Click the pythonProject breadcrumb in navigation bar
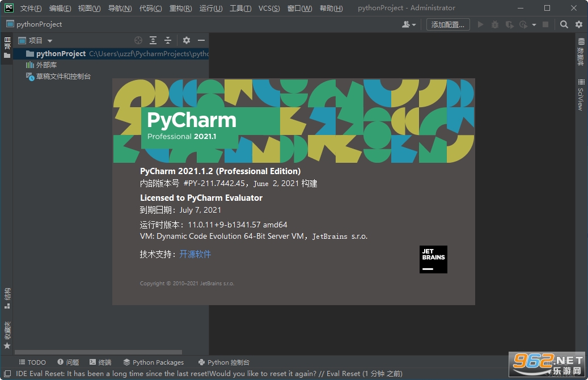This screenshot has height=380, width=588. click(x=34, y=24)
